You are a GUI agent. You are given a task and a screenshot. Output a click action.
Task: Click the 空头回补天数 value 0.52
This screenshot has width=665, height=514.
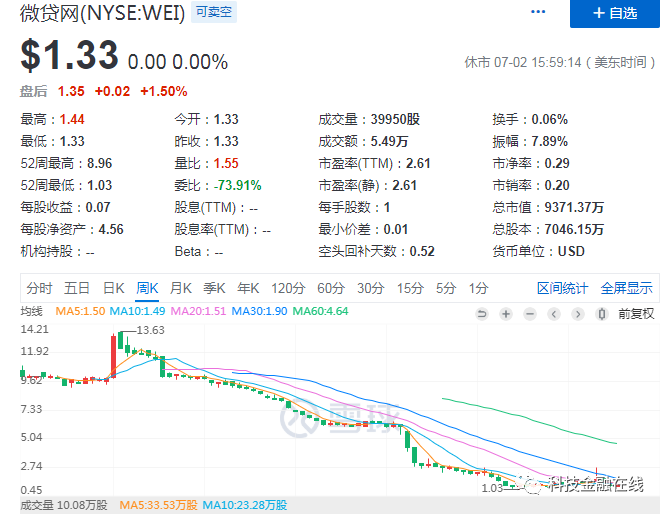point(422,251)
